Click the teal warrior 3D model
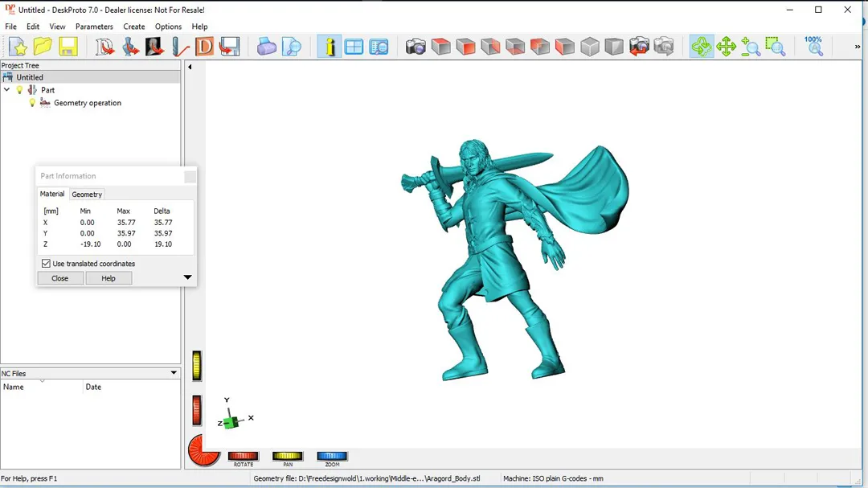Screen dimensions: 868x488 coord(515,259)
